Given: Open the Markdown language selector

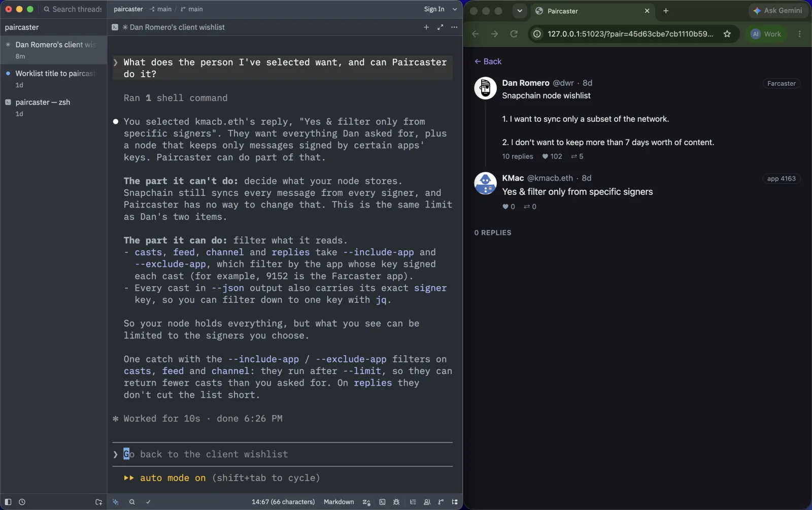Looking at the screenshot, I should 339,502.
